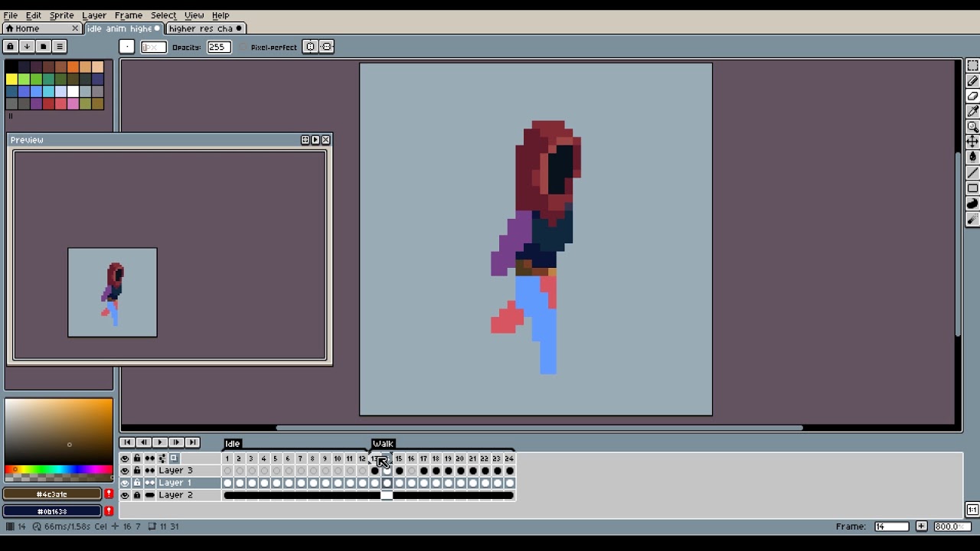This screenshot has height=551, width=980.
Task: Click the Frame number input field
Action: click(x=891, y=527)
